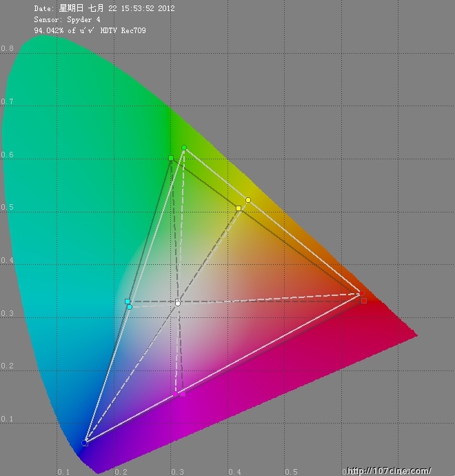The width and height of the screenshot is (455, 476).
Task: Select the white circle white point
Action: coord(178,303)
